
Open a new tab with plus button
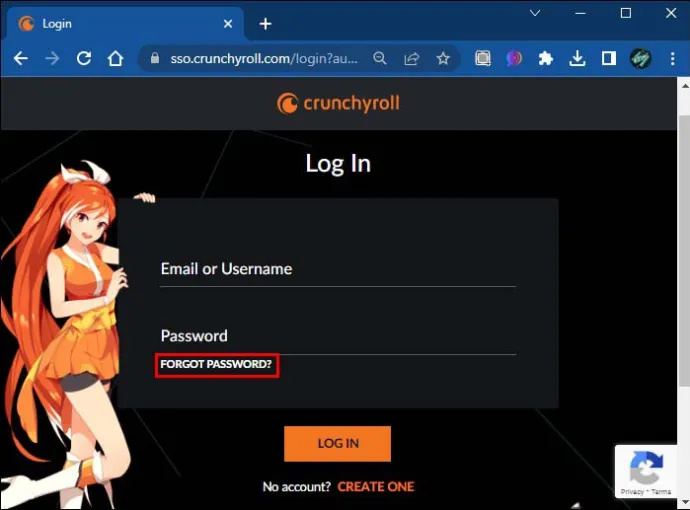pos(265,24)
